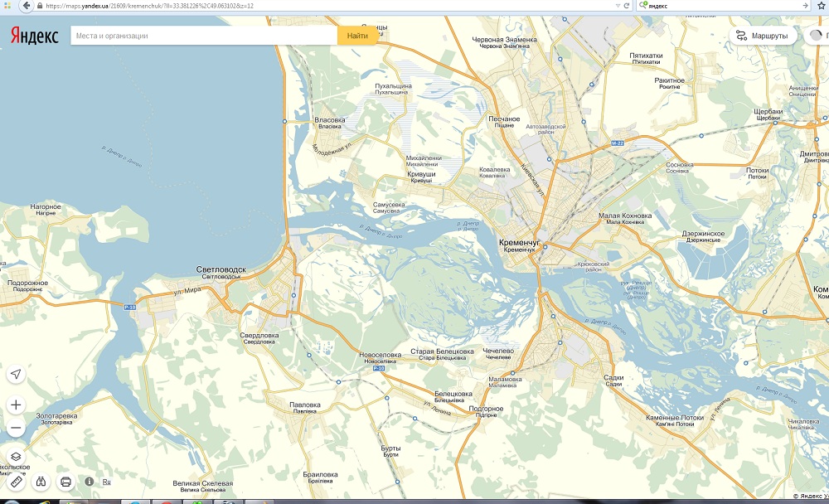829x504 pixels.
Task: Focus the Места и организации search field
Action: click(x=203, y=36)
